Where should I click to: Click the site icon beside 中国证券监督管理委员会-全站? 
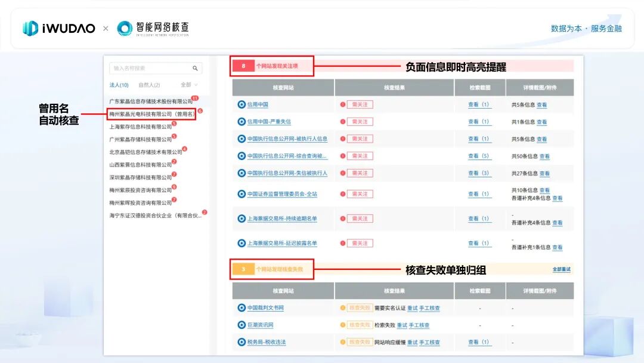coord(241,193)
